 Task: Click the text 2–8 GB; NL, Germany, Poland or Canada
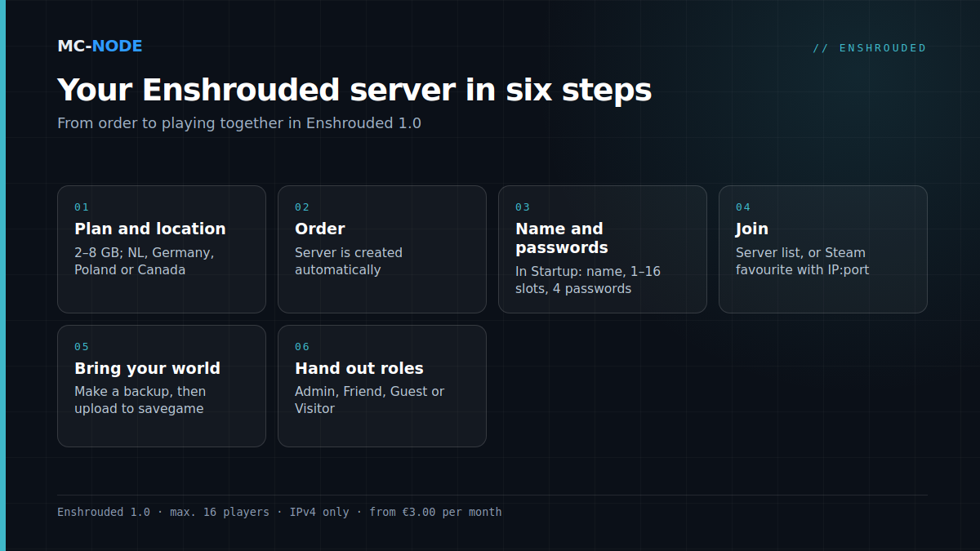144,261
